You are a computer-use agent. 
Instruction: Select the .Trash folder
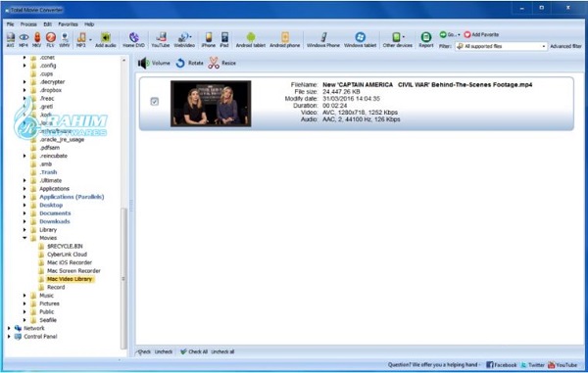click(48, 172)
